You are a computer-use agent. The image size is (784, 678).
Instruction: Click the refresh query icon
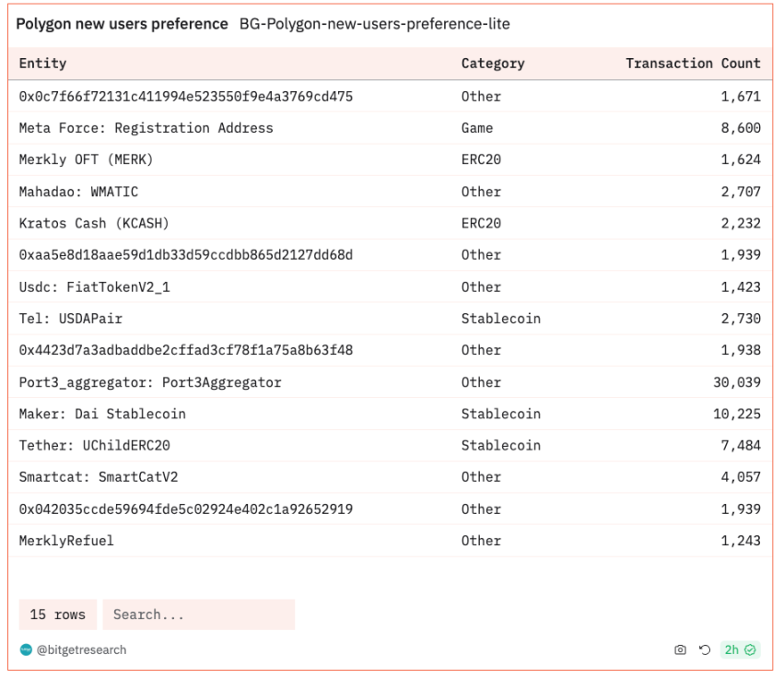click(x=705, y=649)
